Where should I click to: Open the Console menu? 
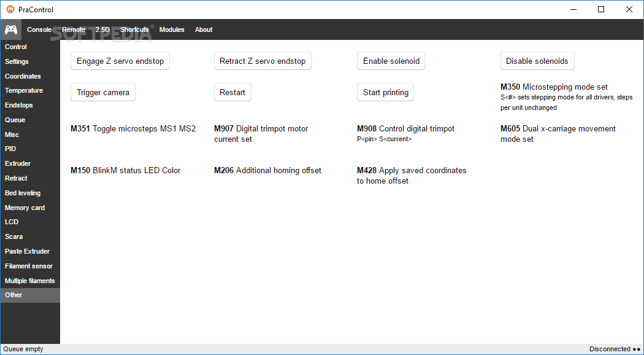click(x=39, y=29)
